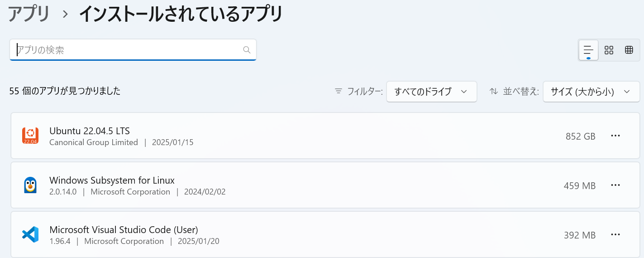Switch to list view layout
This screenshot has height=258, width=644.
pyautogui.click(x=588, y=50)
